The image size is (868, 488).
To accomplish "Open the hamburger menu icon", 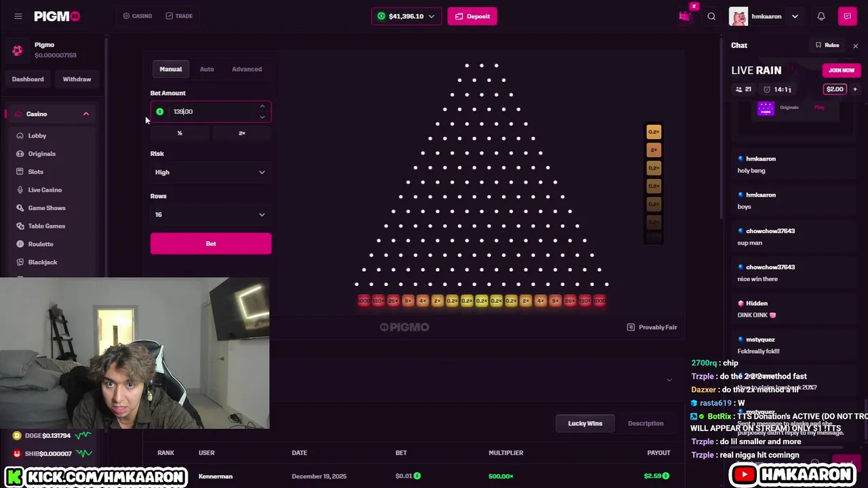I will coord(18,16).
